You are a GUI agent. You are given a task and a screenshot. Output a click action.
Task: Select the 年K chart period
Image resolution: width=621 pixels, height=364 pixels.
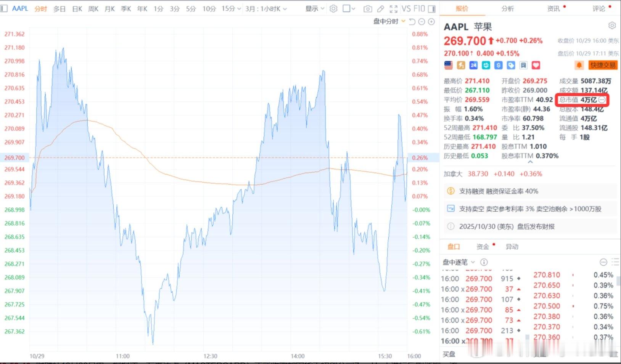pyautogui.click(x=142, y=8)
